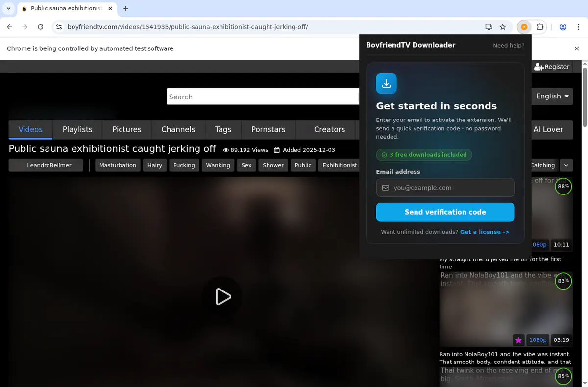Close the current browser tab
The width and height of the screenshot is (588, 387).
pyautogui.click(x=111, y=8)
